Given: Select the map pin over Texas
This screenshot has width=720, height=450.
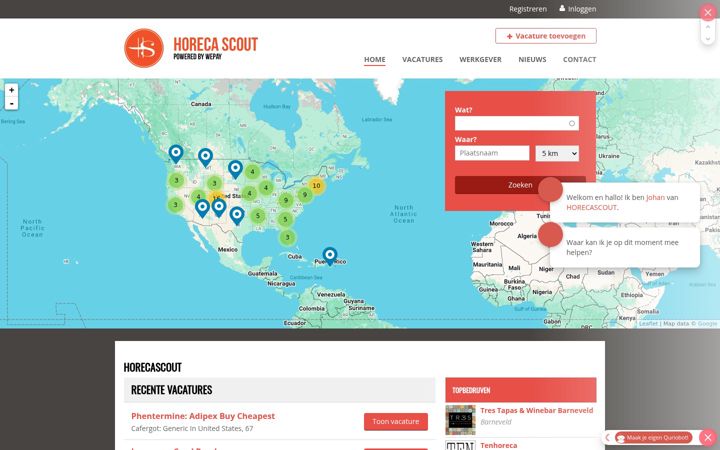Looking at the screenshot, I should [x=237, y=215].
